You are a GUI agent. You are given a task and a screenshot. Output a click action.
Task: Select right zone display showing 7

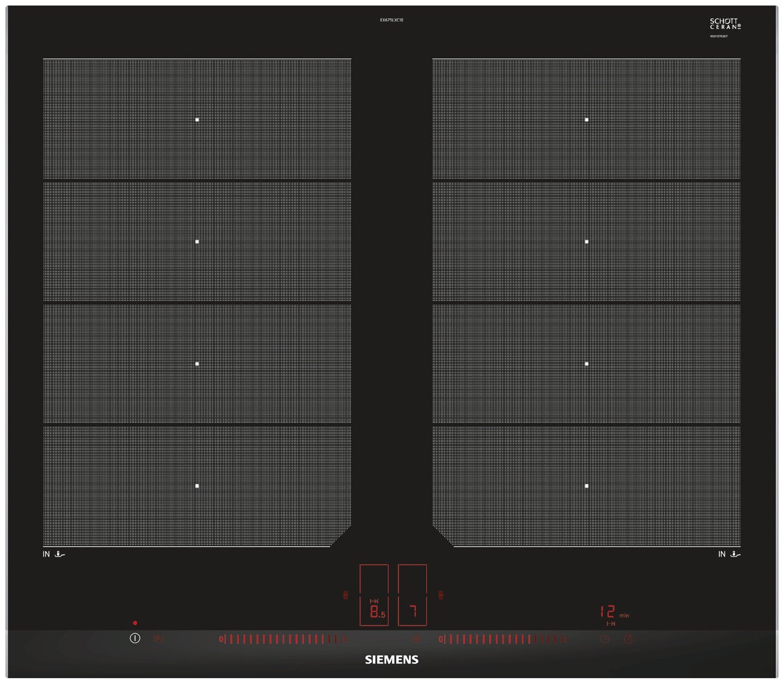pyautogui.click(x=412, y=610)
